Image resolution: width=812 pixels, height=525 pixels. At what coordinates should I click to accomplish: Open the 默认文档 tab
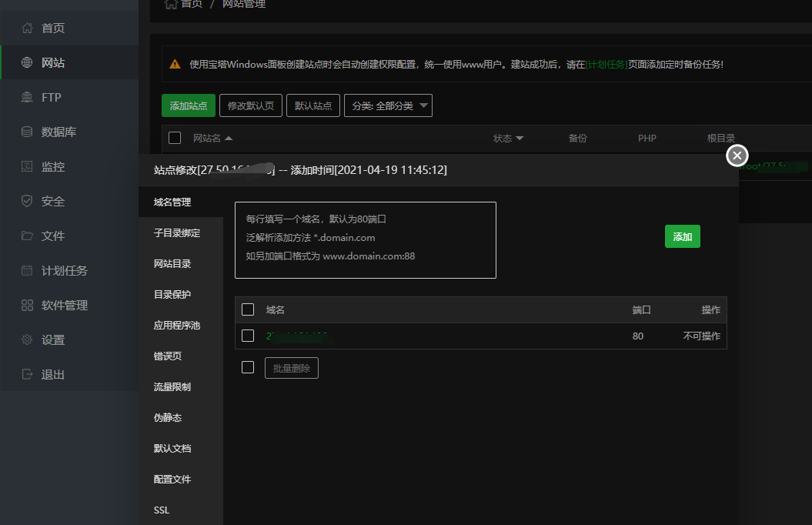coord(181,448)
